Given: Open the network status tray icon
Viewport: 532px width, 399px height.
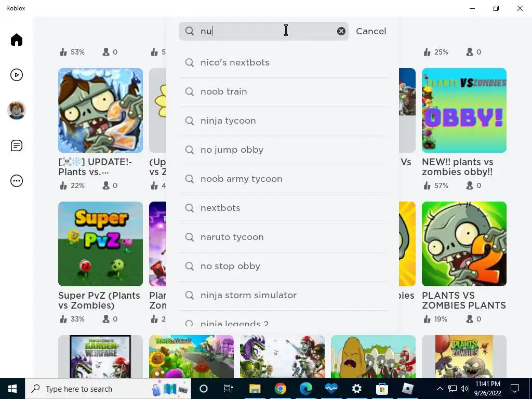Looking at the screenshot, I should coord(453,389).
